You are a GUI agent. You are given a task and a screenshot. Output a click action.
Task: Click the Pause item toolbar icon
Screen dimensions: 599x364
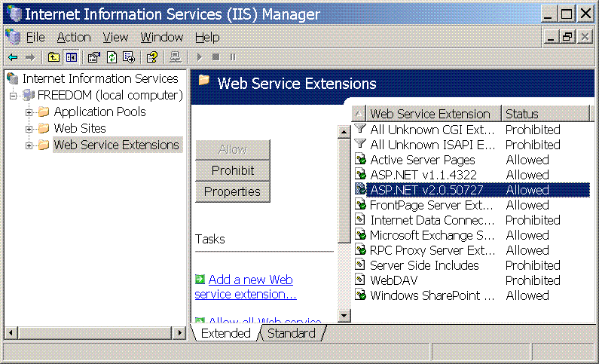pyautogui.click(x=233, y=57)
